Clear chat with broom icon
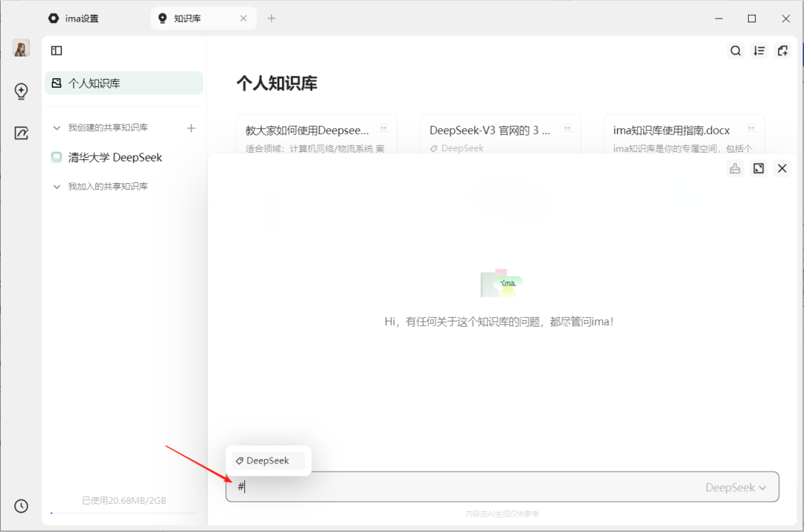Viewport: 804px width, 532px height. (x=735, y=168)
